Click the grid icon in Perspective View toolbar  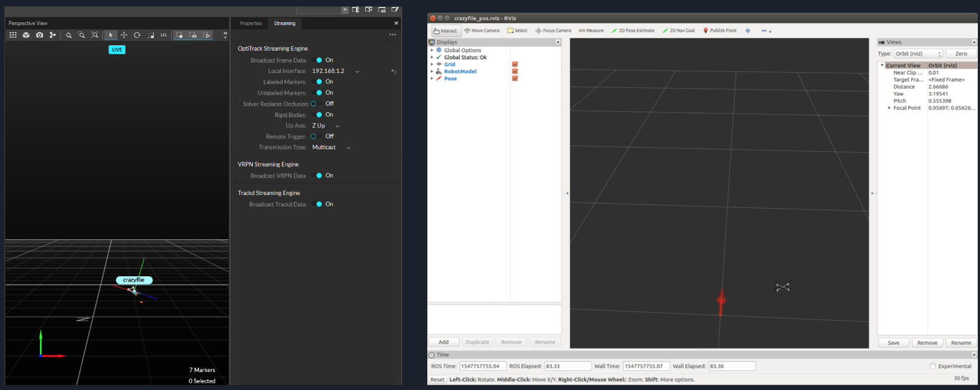pos(13,35)
